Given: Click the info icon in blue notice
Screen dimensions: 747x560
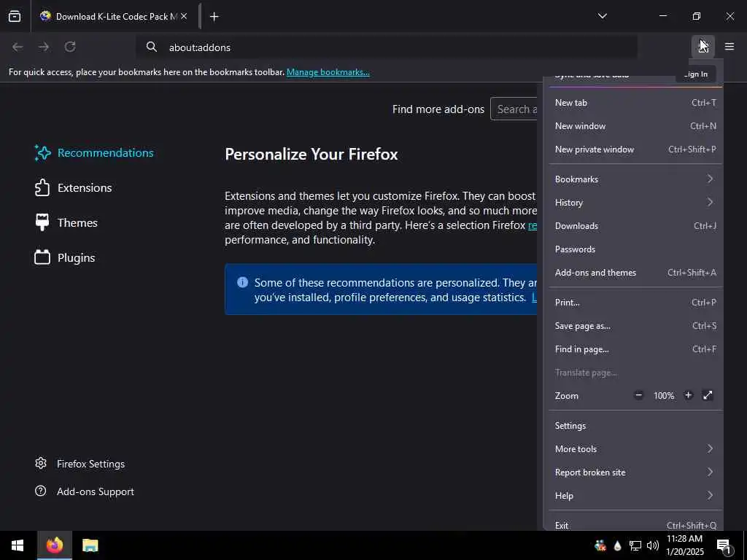Looking at the screenshot, I should (242, 282).
